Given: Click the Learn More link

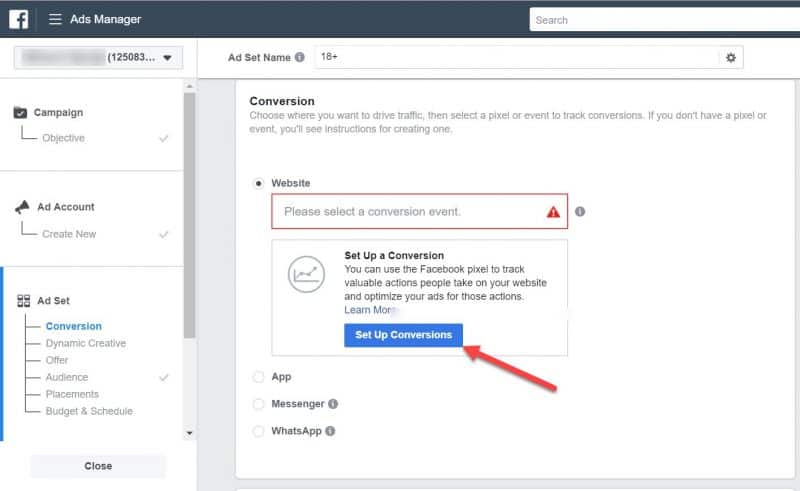Looking at the screenshot, I should point(368,310).
